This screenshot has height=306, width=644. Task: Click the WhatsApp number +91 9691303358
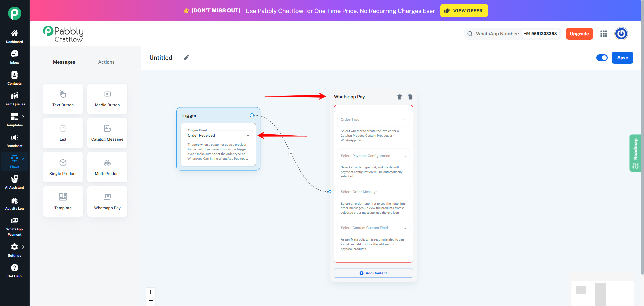pyautogui.click(x=540, y=34)
